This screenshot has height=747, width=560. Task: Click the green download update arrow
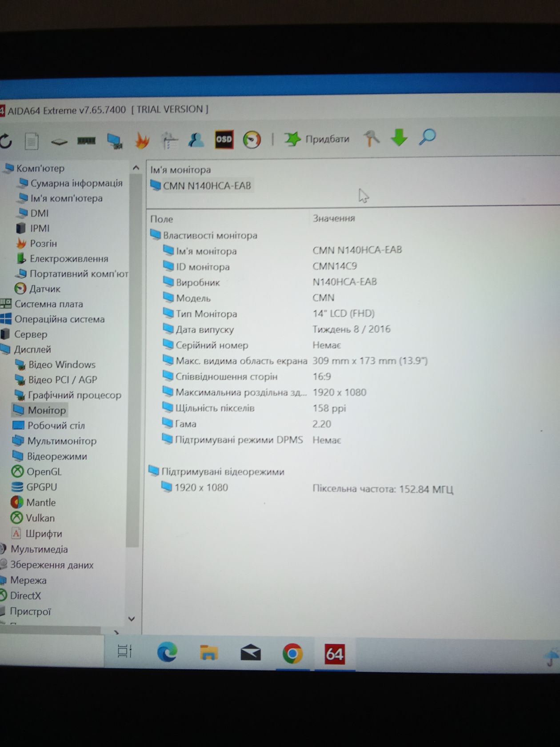click(x=399, y=137)
